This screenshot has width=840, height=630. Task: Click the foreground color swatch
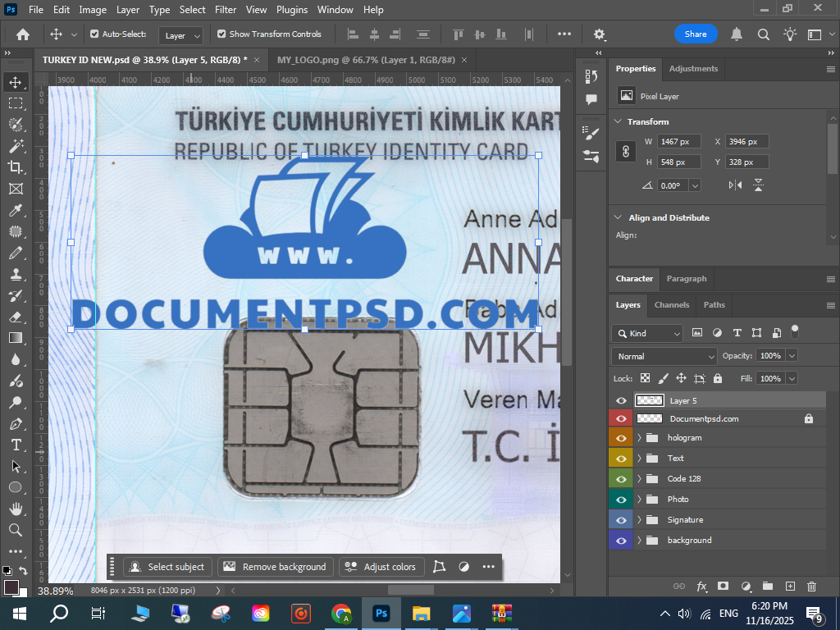pos(11,587)
